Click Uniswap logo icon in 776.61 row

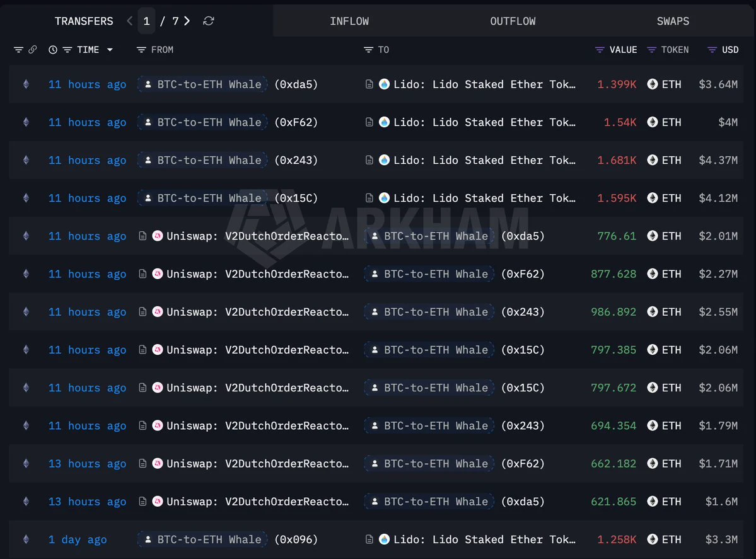158,236
